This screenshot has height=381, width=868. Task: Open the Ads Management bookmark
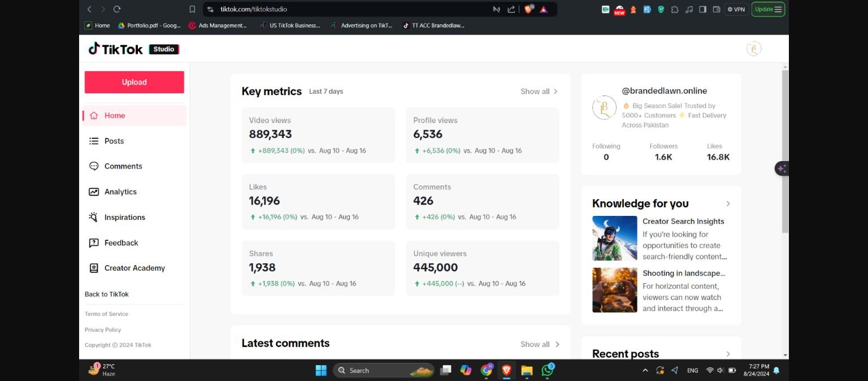coord(218,25)
